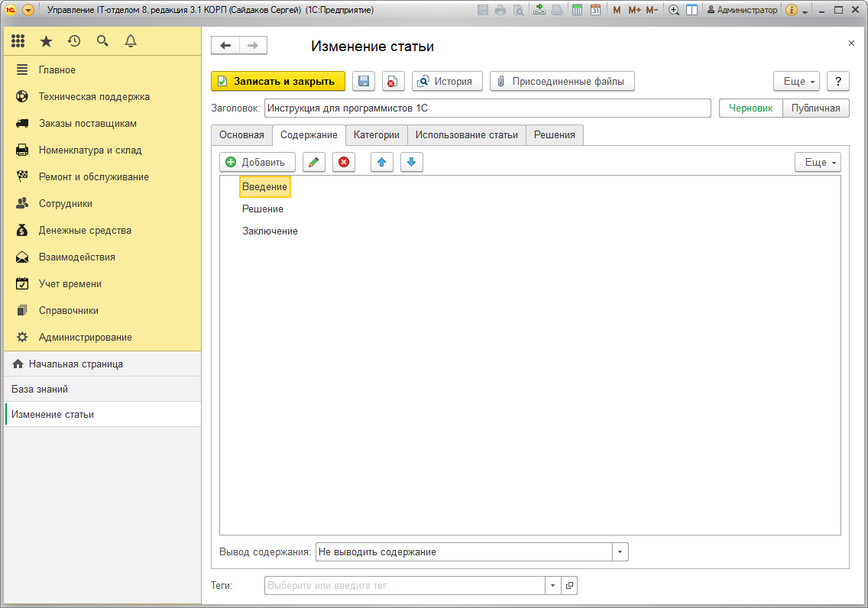Select Изменение статьи in open windows
This screenshot has height=608, width=868.
[x=102, y=414]
